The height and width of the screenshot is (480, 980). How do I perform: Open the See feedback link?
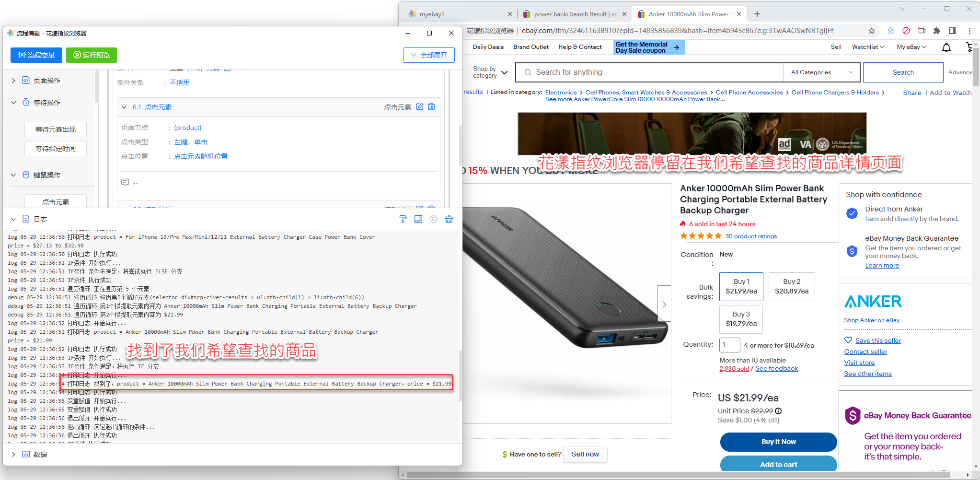point(776,369)
